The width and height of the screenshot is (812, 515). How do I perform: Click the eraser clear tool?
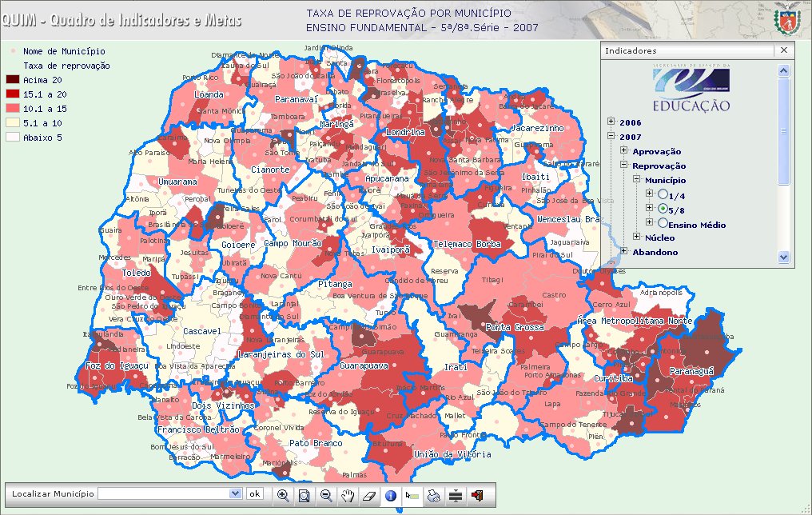click(x=369, y=495)
